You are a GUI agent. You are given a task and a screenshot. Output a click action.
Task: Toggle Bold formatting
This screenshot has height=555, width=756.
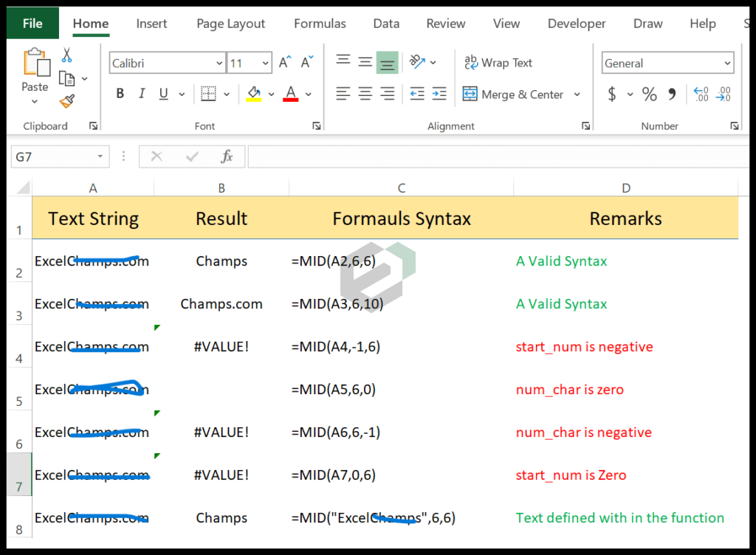(120, 94)
